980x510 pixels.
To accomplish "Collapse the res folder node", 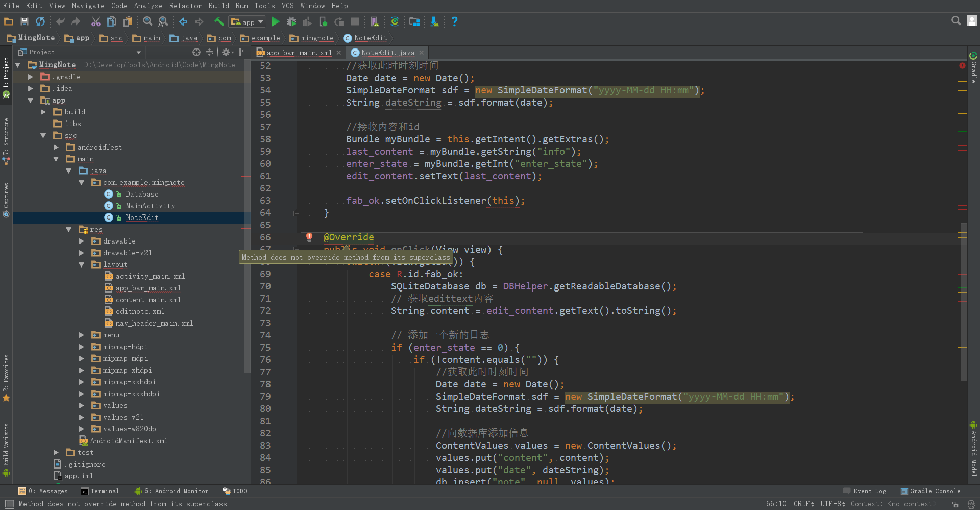I will 69,230.
